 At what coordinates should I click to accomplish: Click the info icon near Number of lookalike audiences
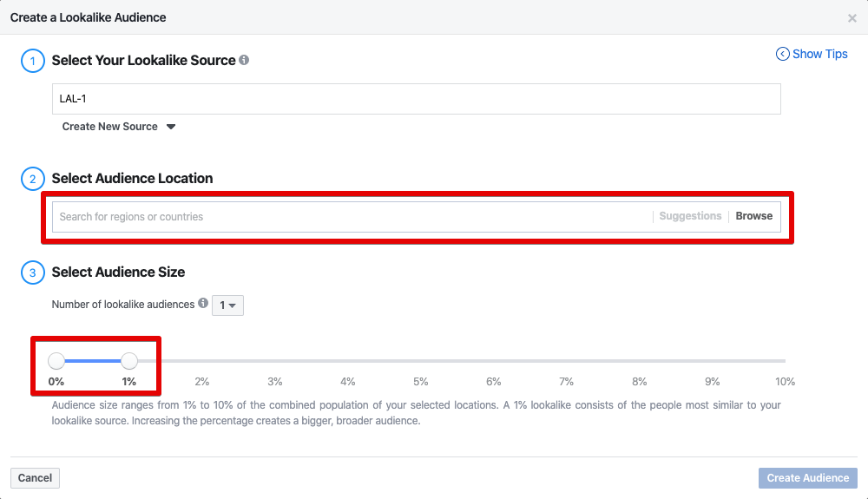click(203, 304)
